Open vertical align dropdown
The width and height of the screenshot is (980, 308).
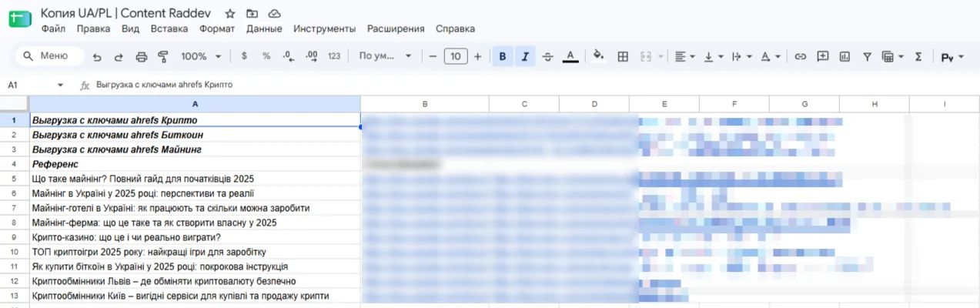(714, 56)
